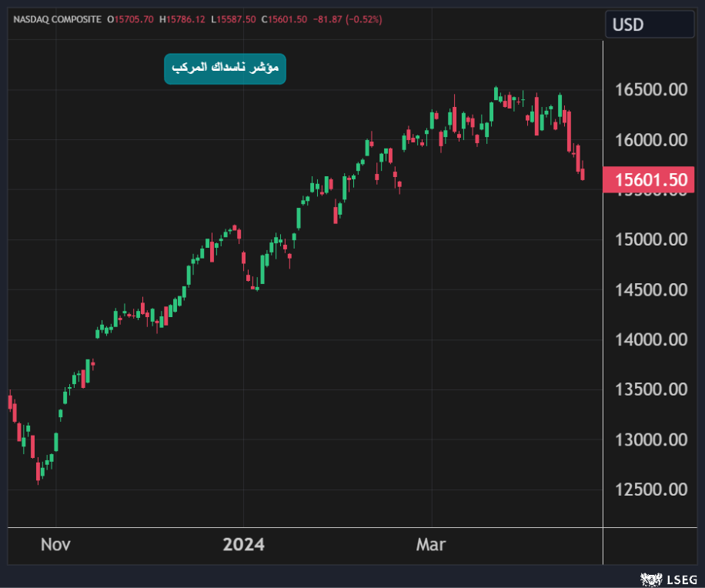Click the close value C15601.50

284,18
